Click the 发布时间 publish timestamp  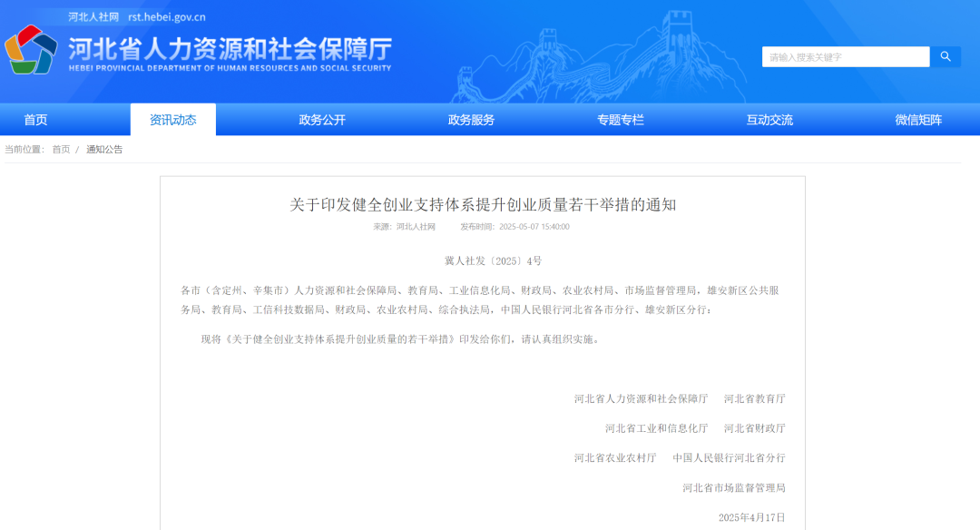[514, 227]
